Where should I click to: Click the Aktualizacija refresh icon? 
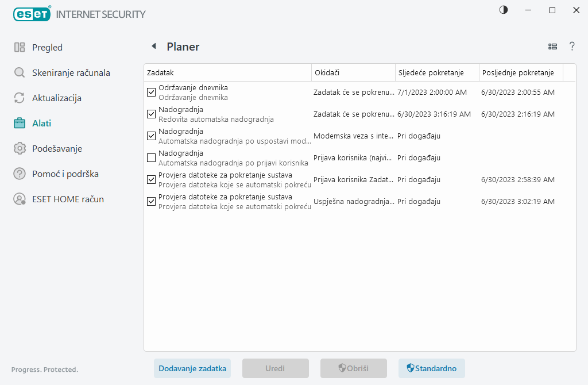(20, 98)
